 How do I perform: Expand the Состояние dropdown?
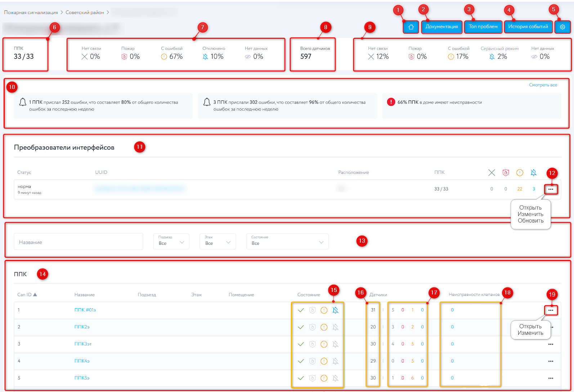pyautogui.click(x=287, y=242)
